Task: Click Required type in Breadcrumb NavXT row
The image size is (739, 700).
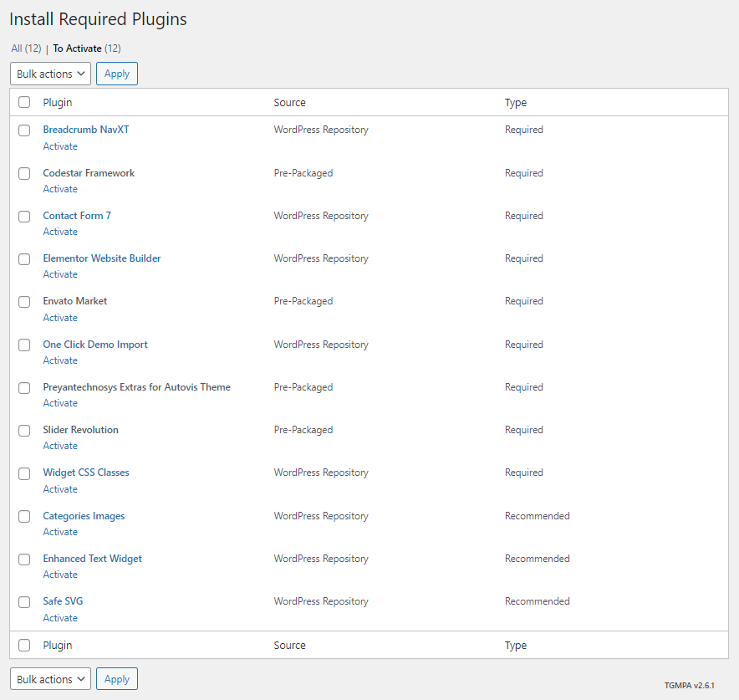Action: pos(523,130)
